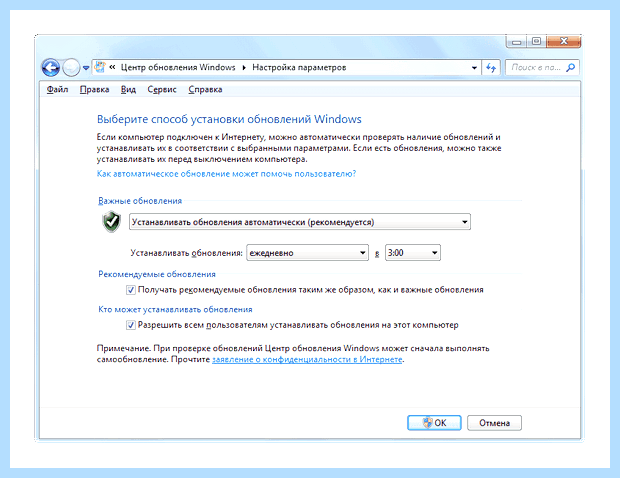Screen dimensions: 620x478
Task: Click 'Выберите способ установки обновлений Windows' heading
Action: (x=229, y=119)
